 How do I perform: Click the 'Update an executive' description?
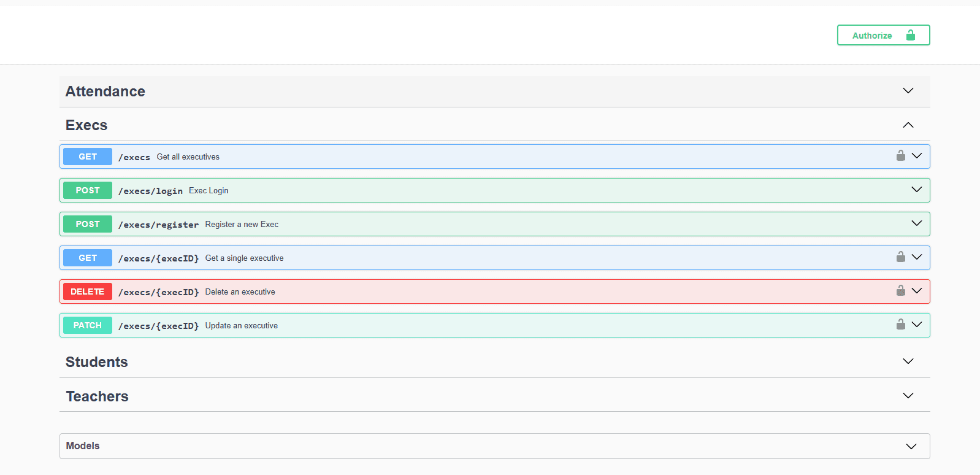[x=242, y=325]
